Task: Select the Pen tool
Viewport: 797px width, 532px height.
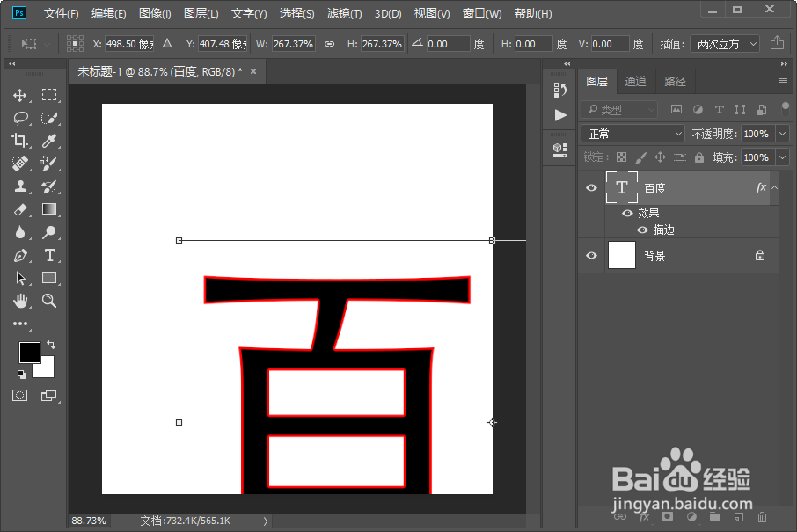Action: click(20, 255)
